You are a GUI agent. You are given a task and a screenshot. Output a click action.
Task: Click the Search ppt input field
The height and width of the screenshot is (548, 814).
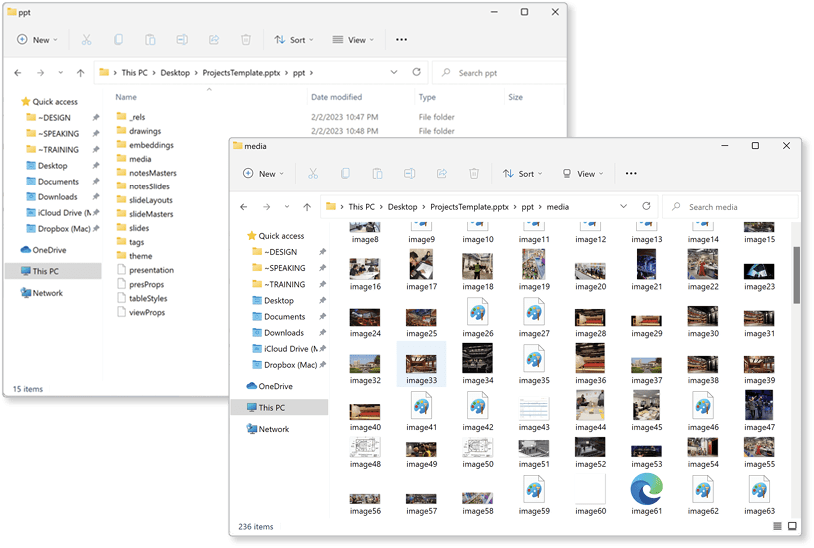(x=499, y=73)
